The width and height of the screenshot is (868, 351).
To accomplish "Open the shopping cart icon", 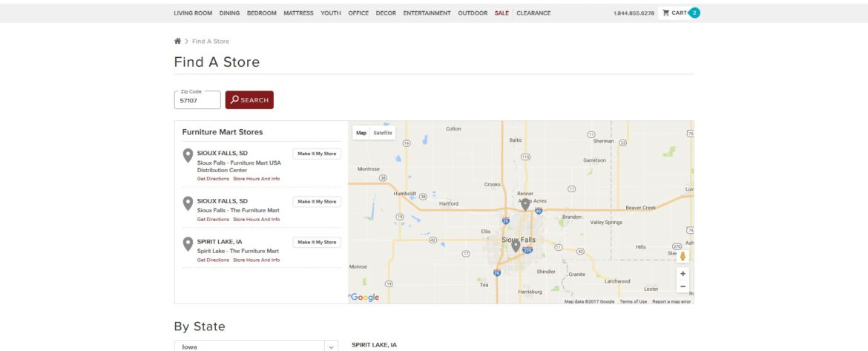I will 666,13.
